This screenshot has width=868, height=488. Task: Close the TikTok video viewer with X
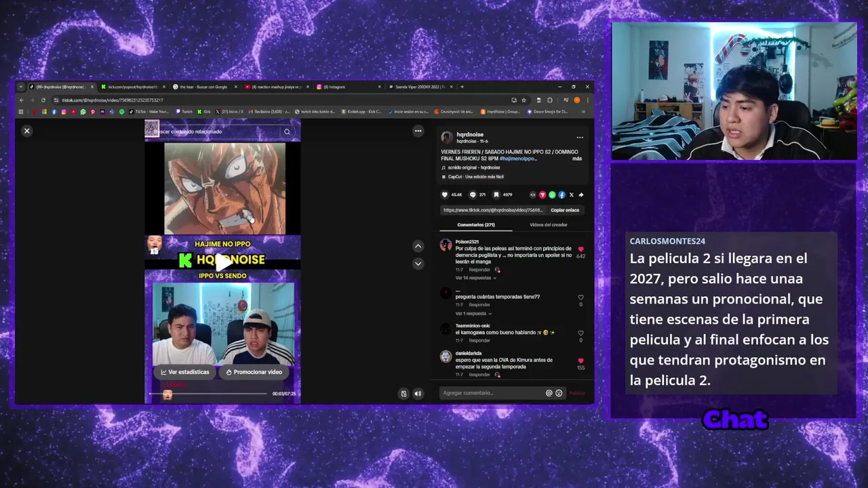point(27,131)
